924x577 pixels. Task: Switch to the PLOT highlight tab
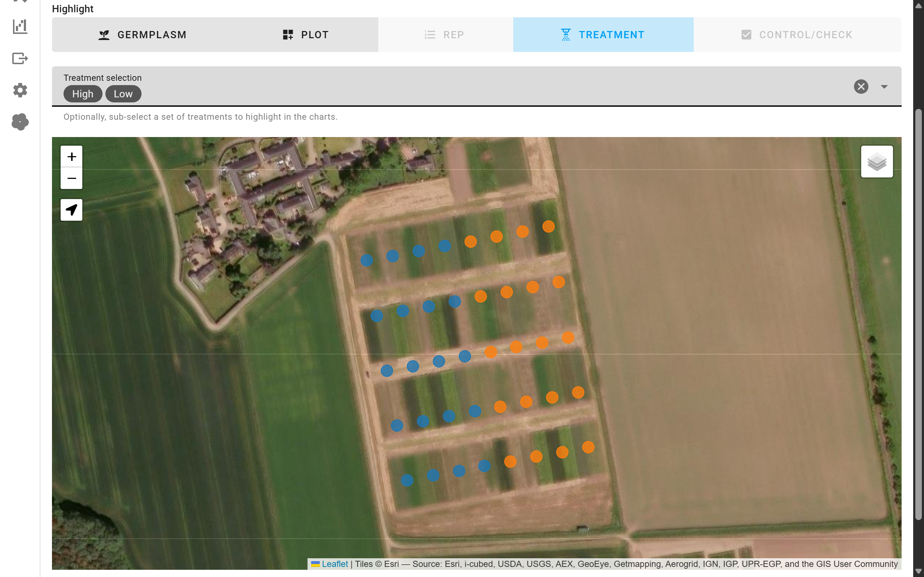point(305,35)
